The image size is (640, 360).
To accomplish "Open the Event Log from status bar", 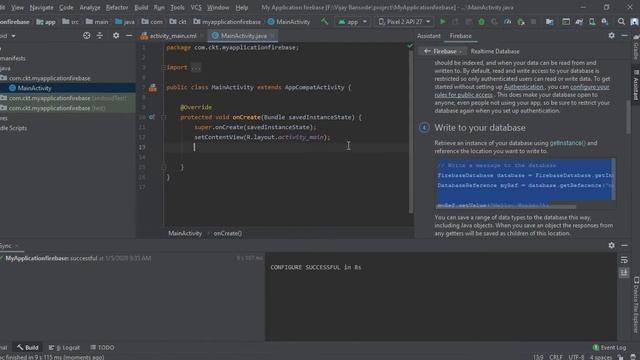I will click(609, 347).
